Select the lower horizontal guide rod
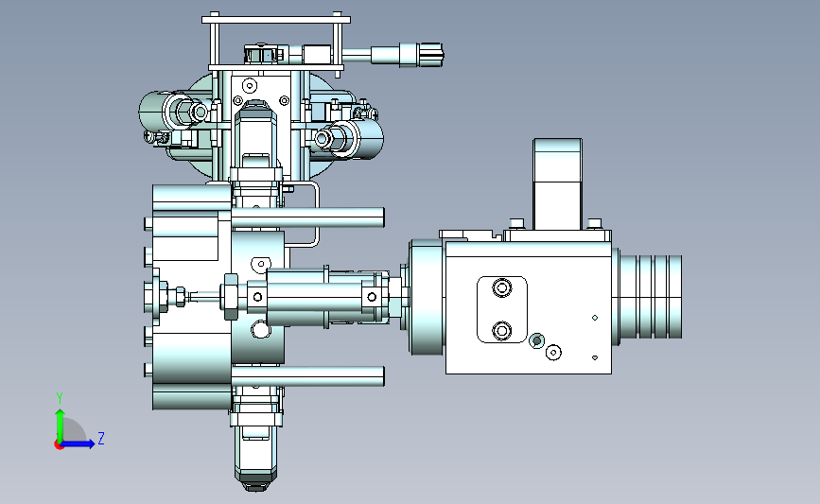Image resolution: width=820 pixels, height=504 pixels. click(x=307, y=376)
